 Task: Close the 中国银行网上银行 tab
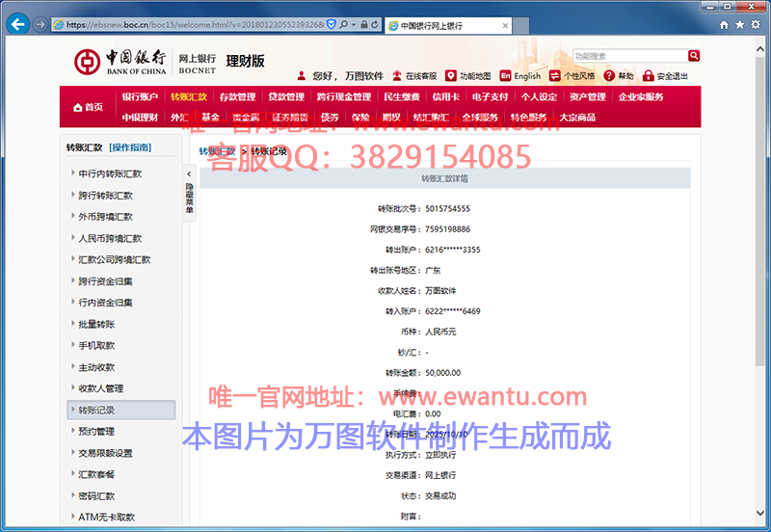click(x=505, y=26)
